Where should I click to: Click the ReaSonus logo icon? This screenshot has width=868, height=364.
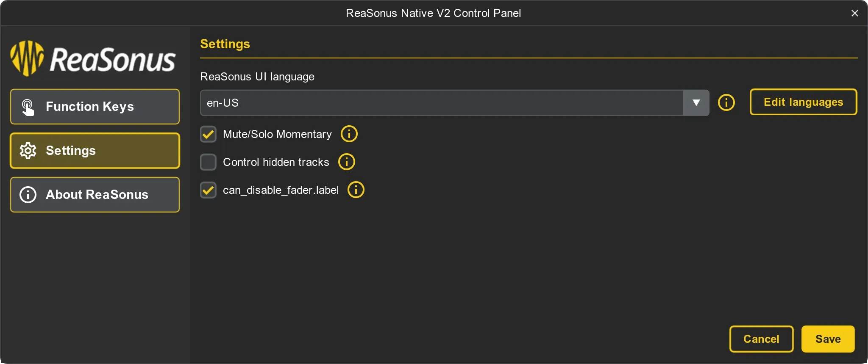(27, 58)
